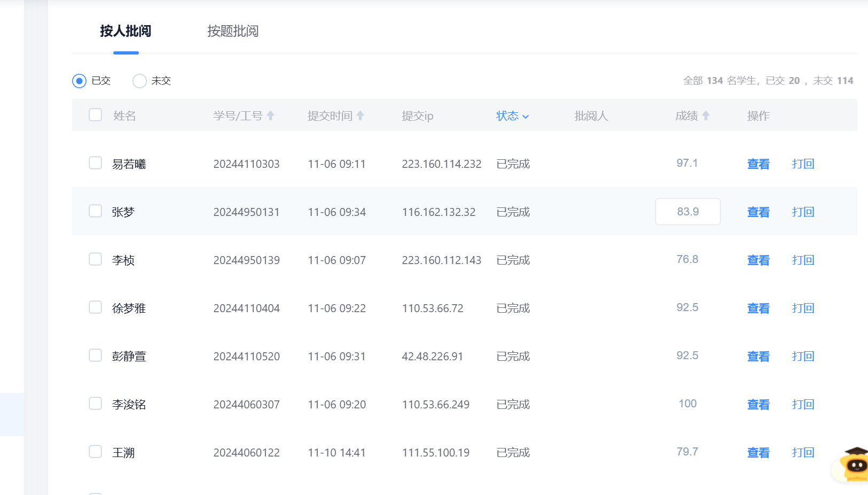868x495 pixels.
Task: Click the 83.9 score field for 张梦
Action: pyautogui.click(x=687, y=212)
